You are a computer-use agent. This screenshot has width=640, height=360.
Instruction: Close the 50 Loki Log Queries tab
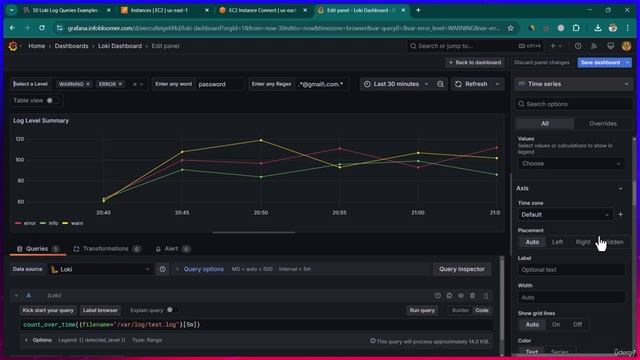(x=109, y=10)
